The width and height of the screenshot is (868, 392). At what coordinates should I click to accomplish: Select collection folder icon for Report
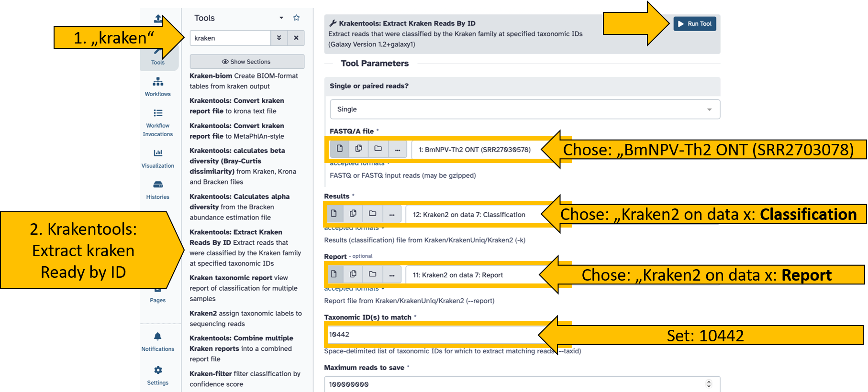point(372,274)
